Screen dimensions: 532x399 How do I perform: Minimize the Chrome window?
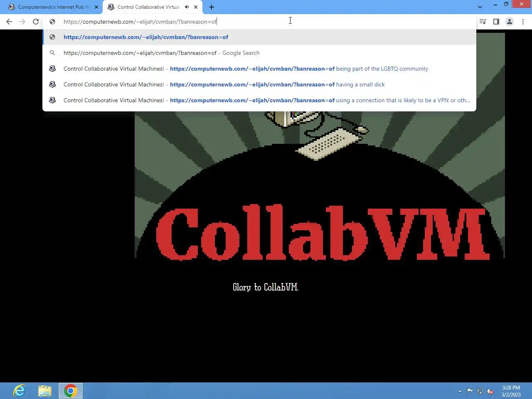click(x=495, y=4)
